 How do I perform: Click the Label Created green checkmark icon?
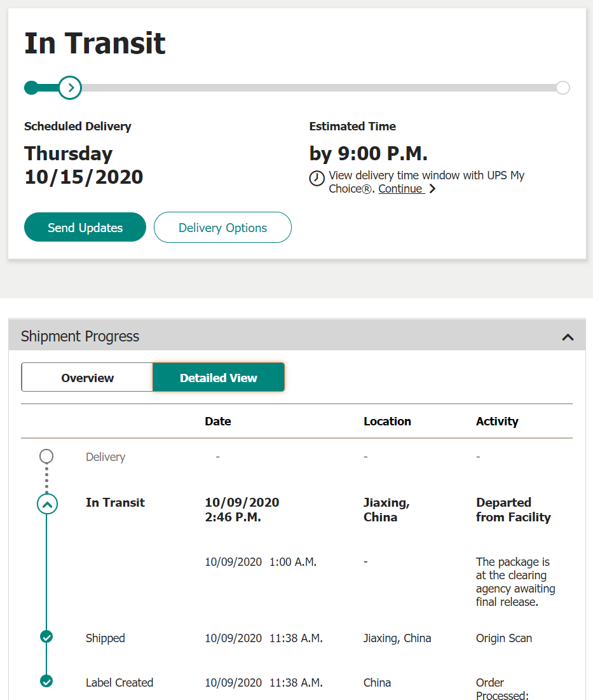[46, 682]
